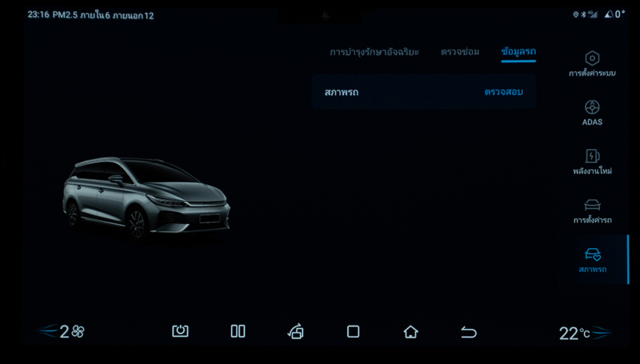Screen dimensions: 640x364
Task: Open the ADAS steering wheel menu
Action: 592,113
